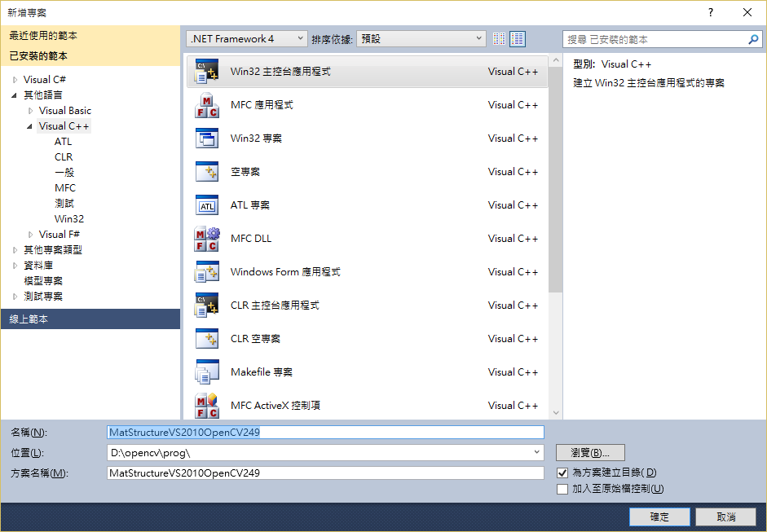Expand the Visual Basic tree node
The width and height of the screenshot is (767, 532).
[x=31, y=111]
